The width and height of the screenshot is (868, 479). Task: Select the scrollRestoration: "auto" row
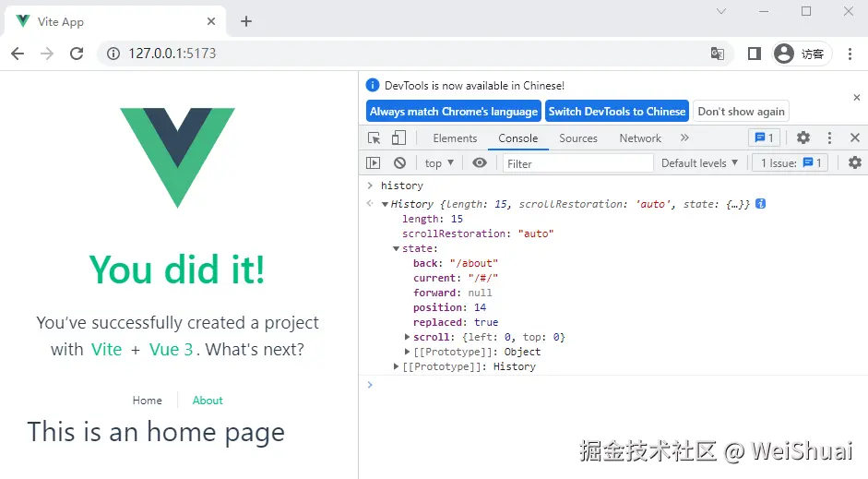tap(478, 234)
